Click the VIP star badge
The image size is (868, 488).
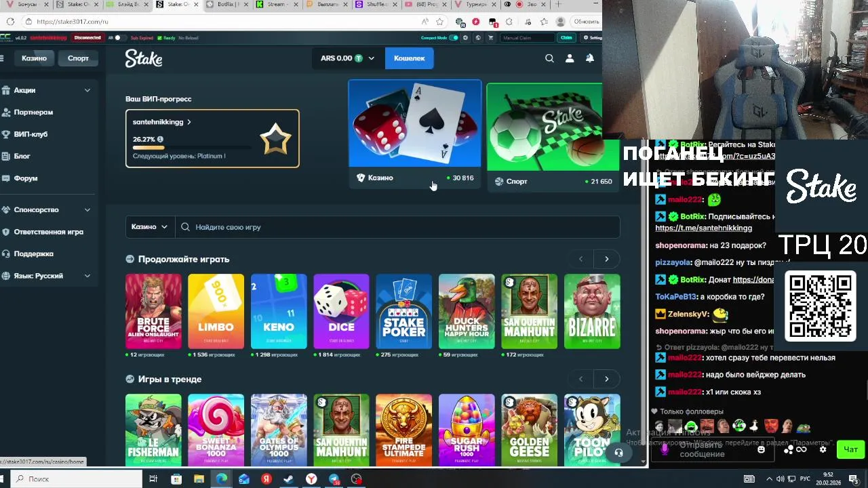click(x=275, y=139)
